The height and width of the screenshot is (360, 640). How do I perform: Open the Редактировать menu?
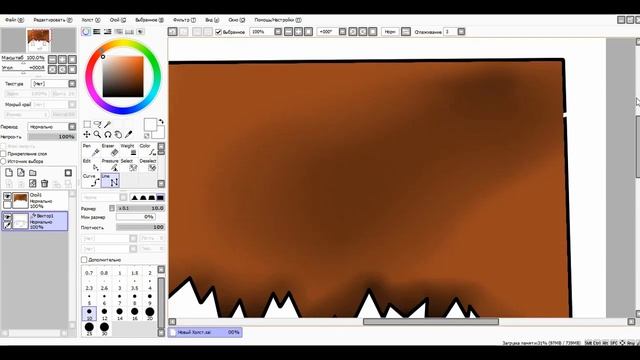tap(53, 20)
